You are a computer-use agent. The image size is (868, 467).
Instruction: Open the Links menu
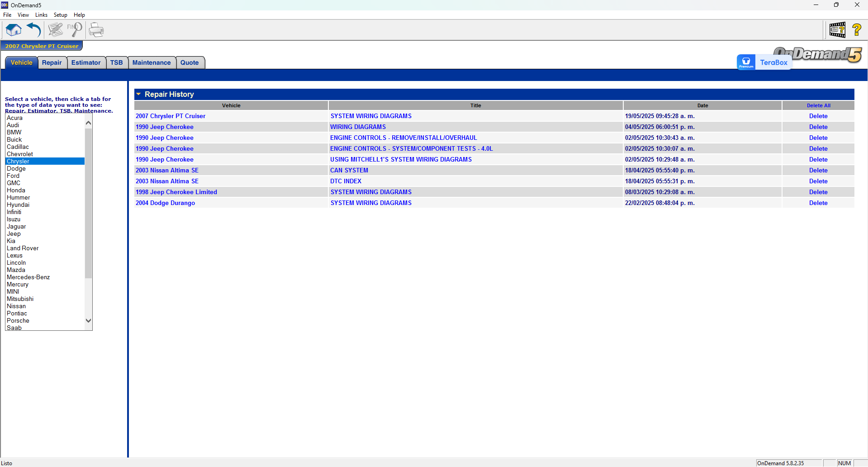[41, 15]
